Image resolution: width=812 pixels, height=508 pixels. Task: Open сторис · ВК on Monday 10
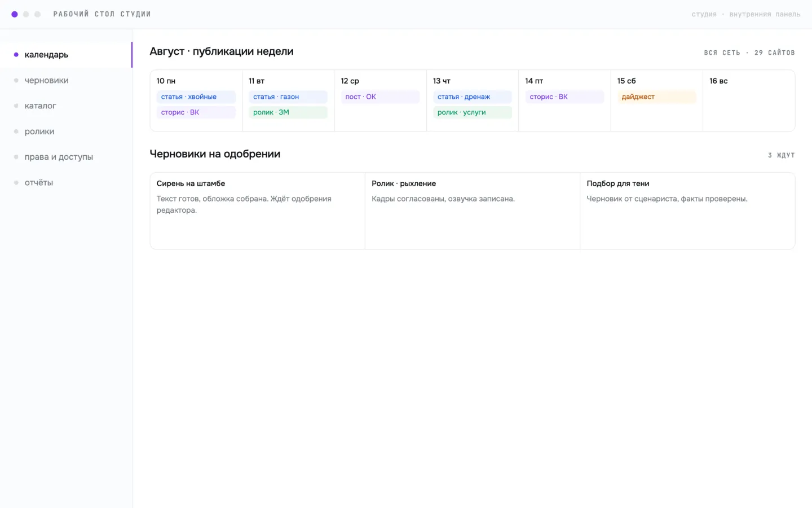point(196,112)
